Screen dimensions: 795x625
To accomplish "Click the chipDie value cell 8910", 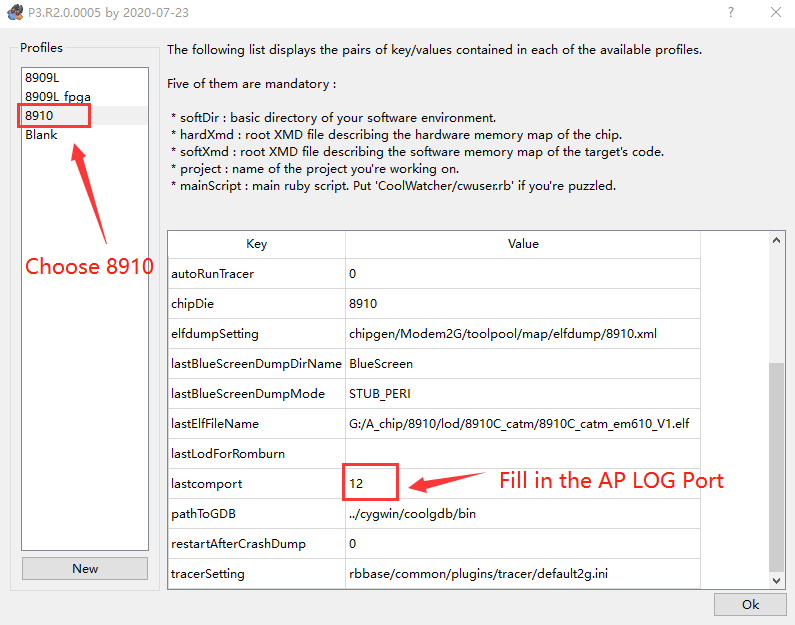I will click(523, 304).
